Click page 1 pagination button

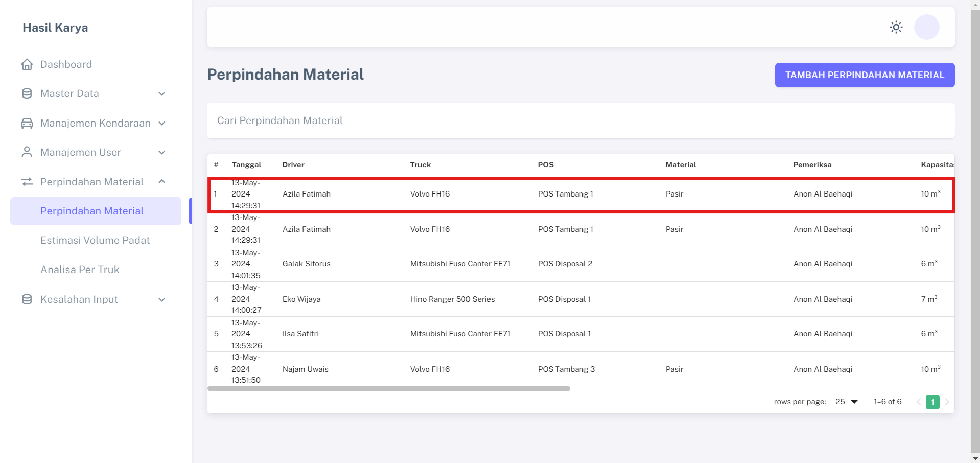tap(932, 402)
